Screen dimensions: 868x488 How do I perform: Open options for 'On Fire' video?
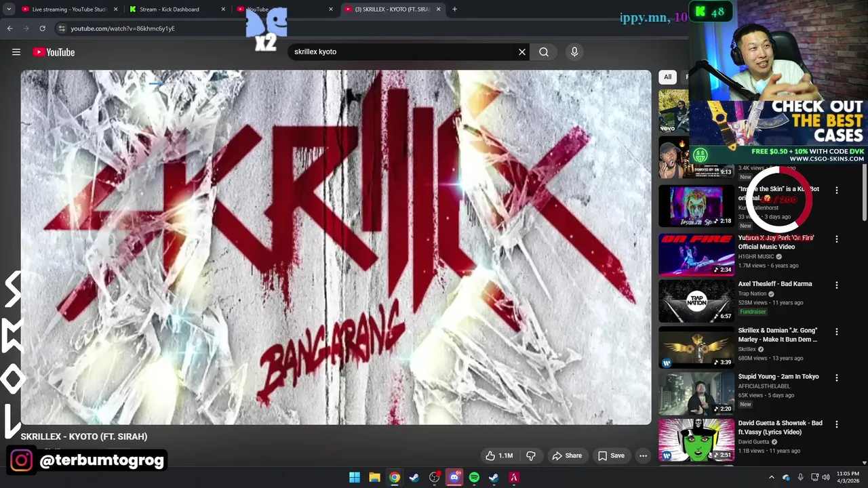pyautogui.click(x=836, y=239)
